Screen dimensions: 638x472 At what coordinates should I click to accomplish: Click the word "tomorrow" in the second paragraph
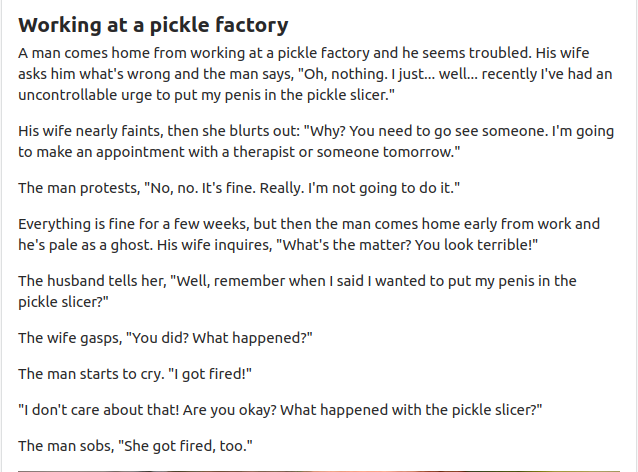click(417, 152)
